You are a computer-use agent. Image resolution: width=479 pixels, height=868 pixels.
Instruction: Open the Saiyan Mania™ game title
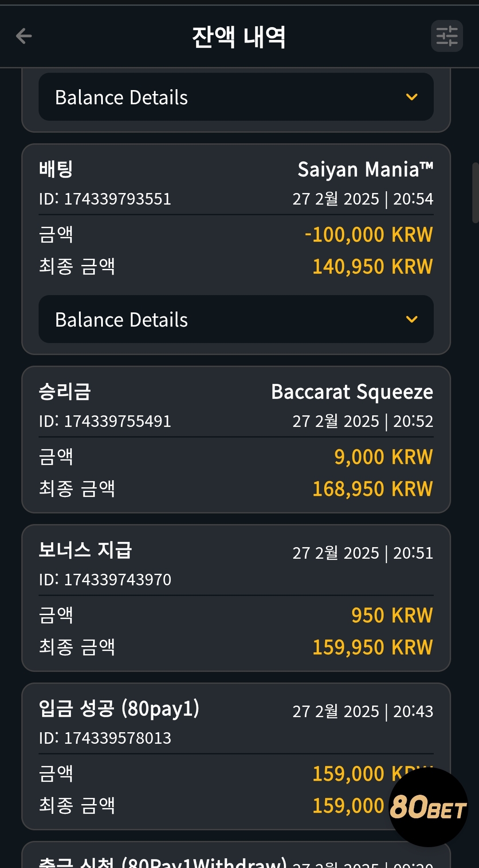pos(365,169)
